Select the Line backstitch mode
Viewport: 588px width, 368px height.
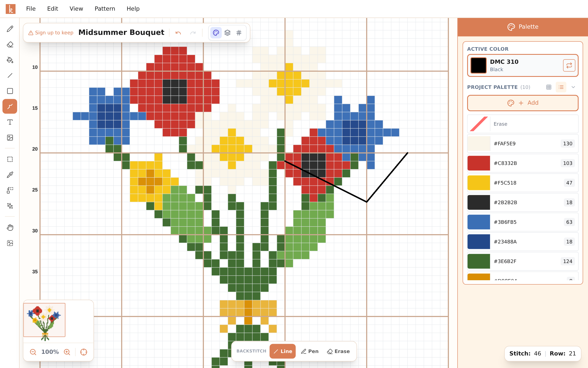coord(283,351)
